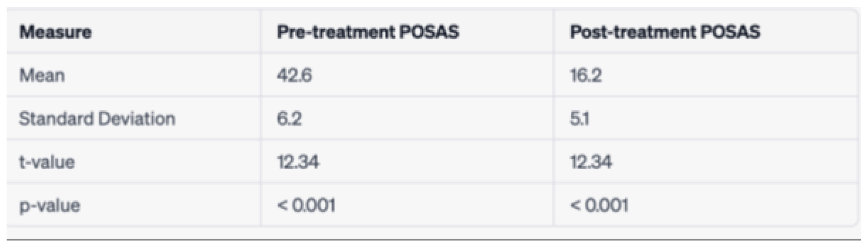868x250 pixels.
Task: Click the post-treatment mean value 16.2
Action: coord(585,76)
